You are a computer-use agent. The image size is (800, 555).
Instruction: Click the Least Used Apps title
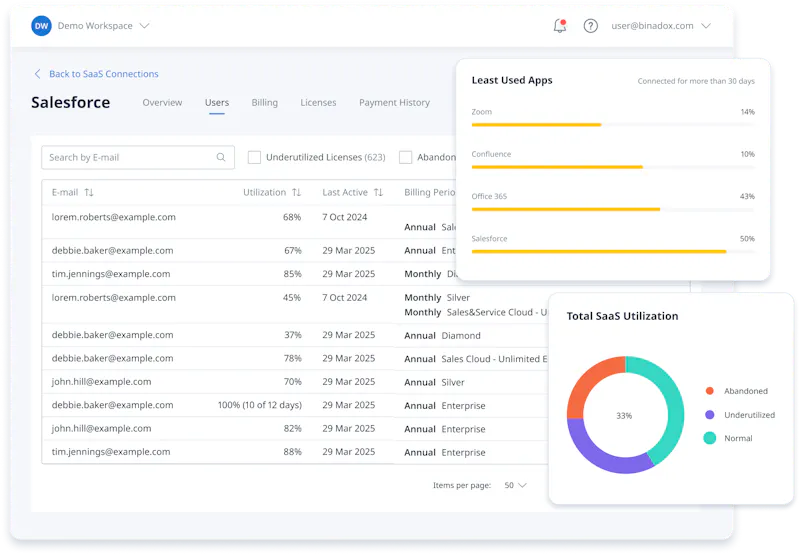point(512,80)
